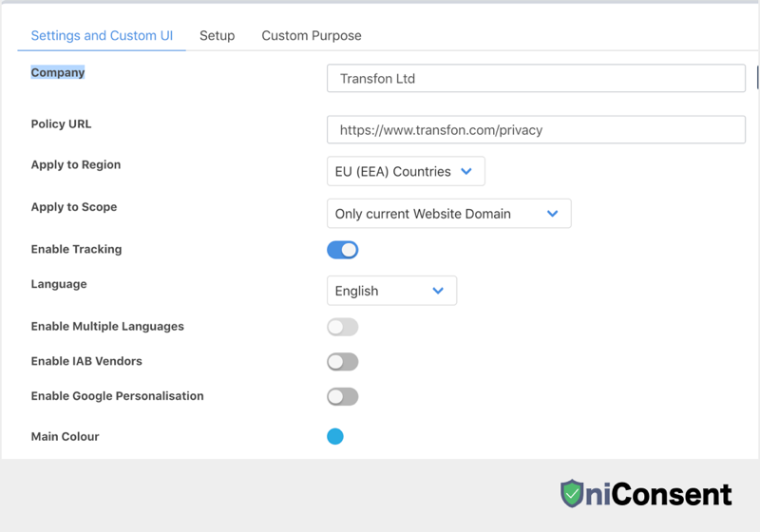Click the Enable Multiple Languages label

107,326
